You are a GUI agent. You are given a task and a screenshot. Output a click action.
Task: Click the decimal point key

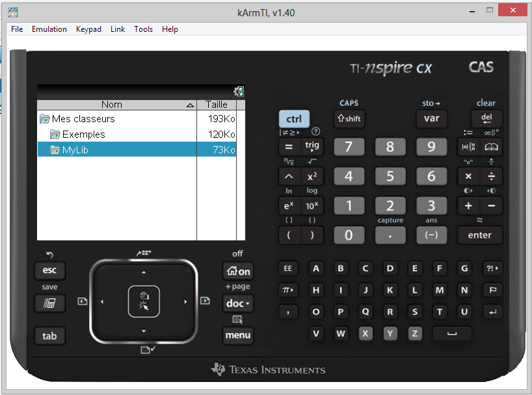click(390, 235)
